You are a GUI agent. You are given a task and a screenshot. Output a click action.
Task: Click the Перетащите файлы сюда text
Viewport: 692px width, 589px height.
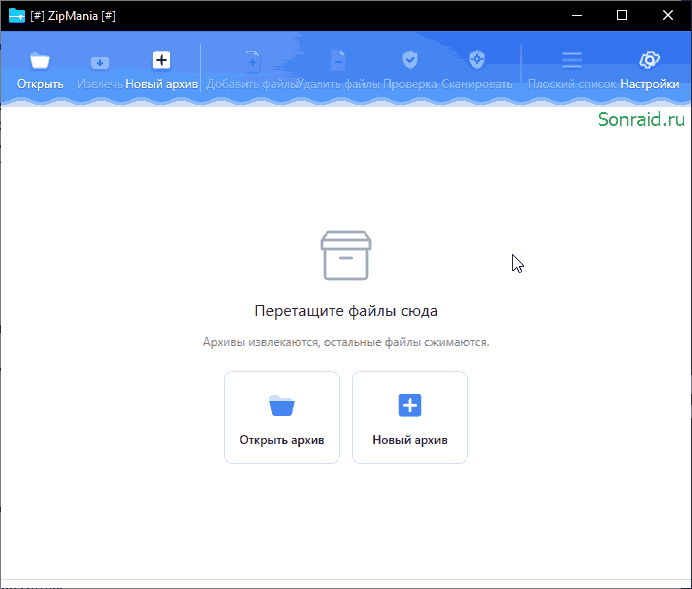(x=346, y=311)
